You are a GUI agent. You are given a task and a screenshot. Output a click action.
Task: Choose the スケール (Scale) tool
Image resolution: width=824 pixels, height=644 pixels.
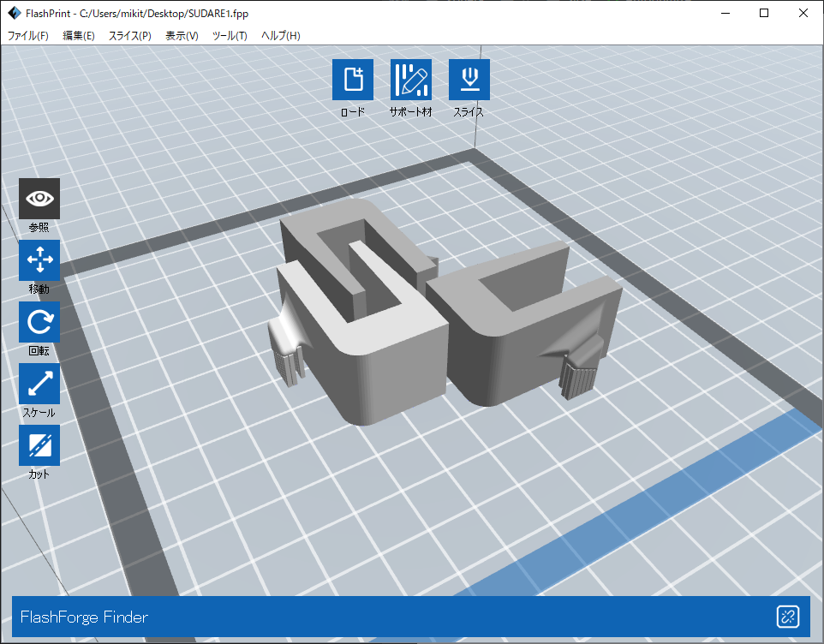pyautogui.click(x=39, y=384)
